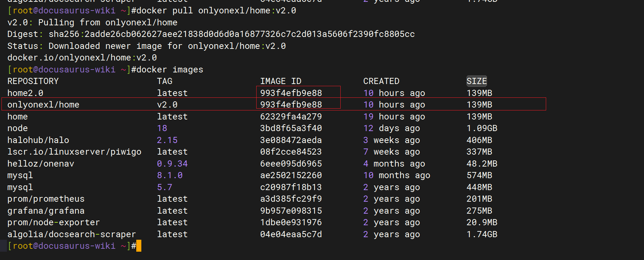Select the 574MB size value
The height and width of the screenshot is (260, 644).
point(479,175)
